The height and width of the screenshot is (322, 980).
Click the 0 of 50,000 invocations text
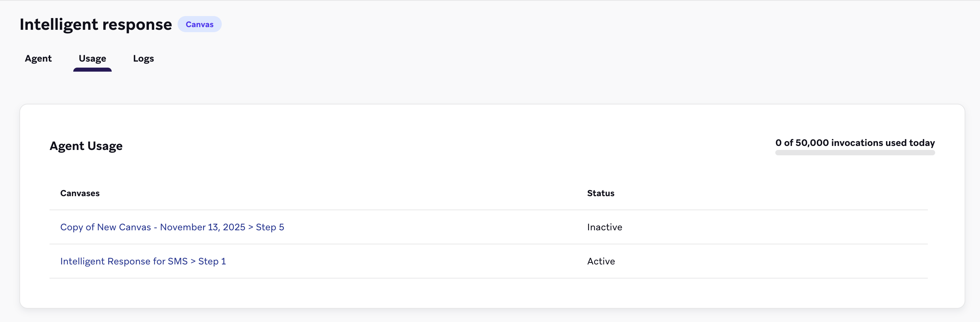pos(855,143)
